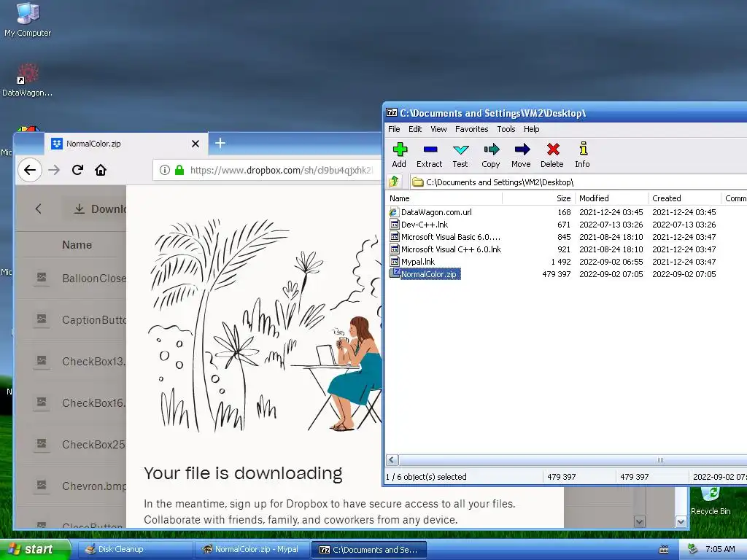Click the CheckBox25 file in Dropbox list
Viewport: 747px width, 560px height.
pos(71,444)
